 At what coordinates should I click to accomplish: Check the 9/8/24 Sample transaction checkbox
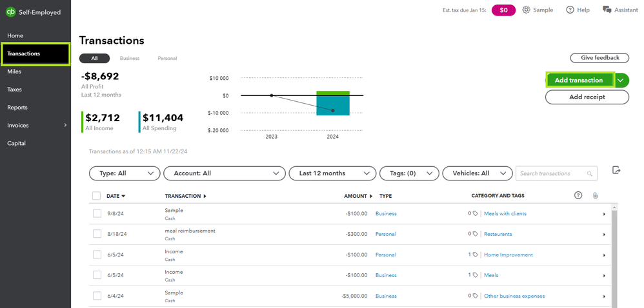(x=97, y=213)
